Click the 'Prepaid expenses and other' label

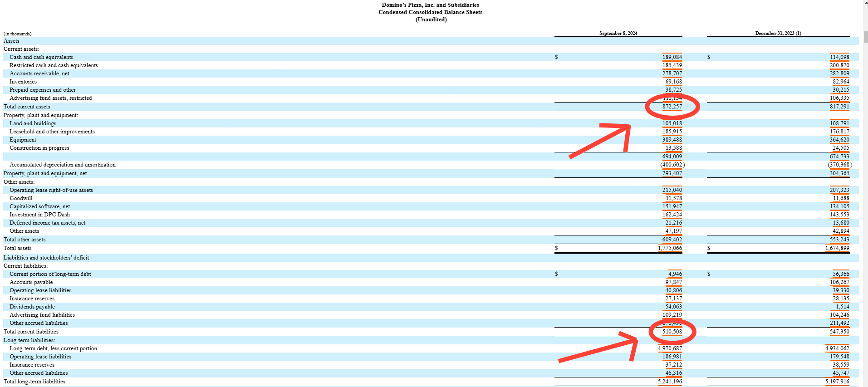pos(43,90)
